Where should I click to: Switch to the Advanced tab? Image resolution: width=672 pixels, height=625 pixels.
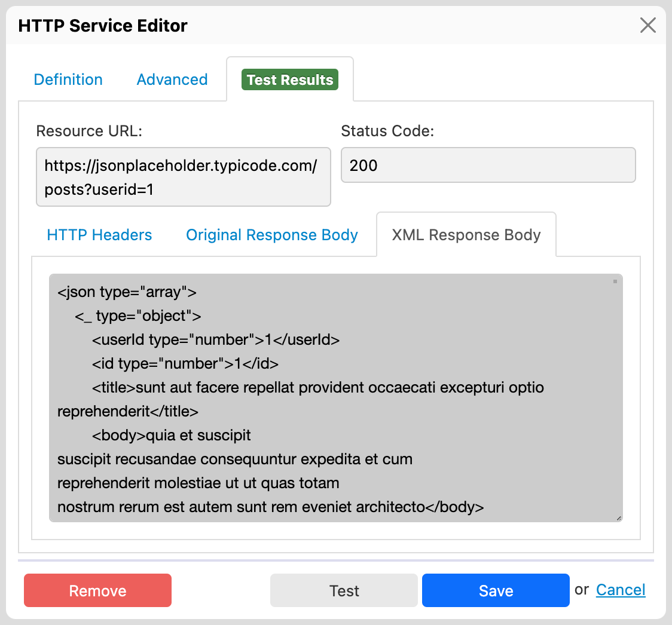tap(172, 79)
